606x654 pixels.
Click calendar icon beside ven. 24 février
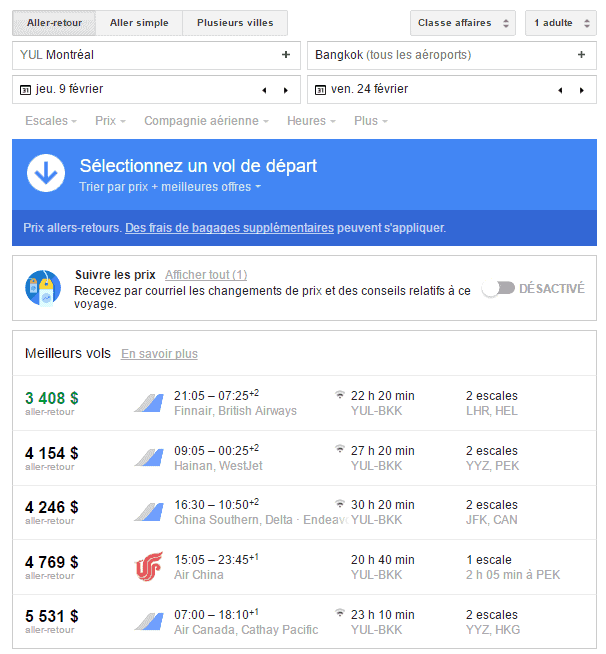click(x=320, y=90)
